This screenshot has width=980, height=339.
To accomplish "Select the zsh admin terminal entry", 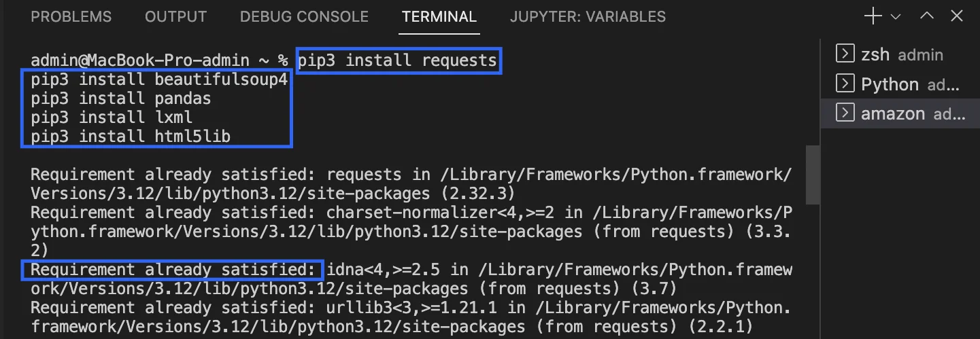I will click(x=900, y=54).
